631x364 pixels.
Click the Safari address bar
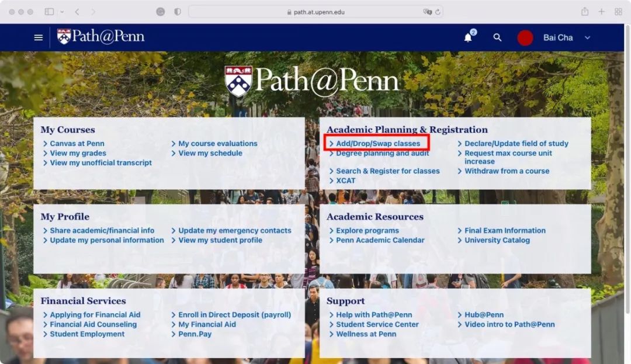[315, 12]
